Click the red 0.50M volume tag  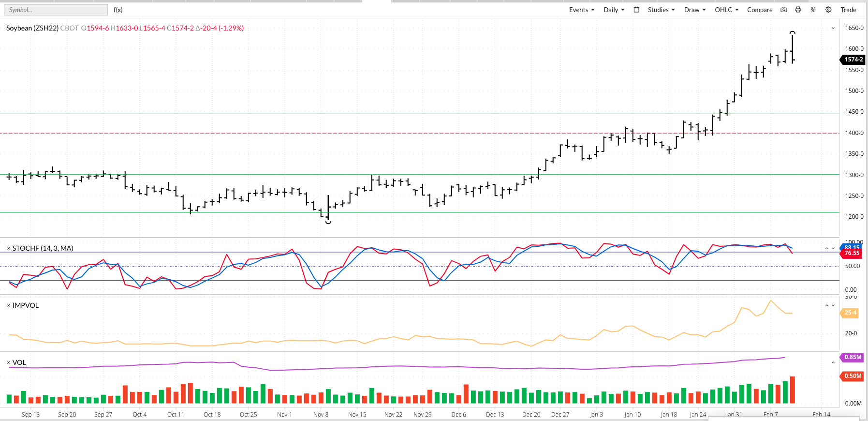[x=853, y=376]
